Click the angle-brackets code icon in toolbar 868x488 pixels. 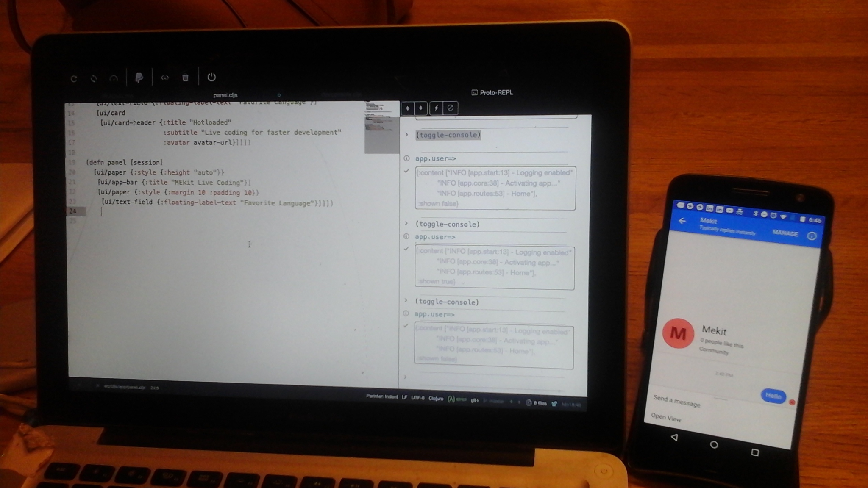click(165, 78)
